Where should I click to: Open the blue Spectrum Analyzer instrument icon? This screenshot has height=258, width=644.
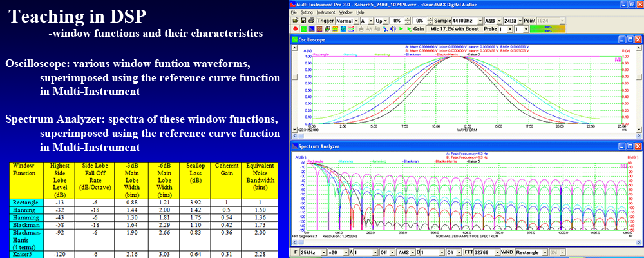312,29
